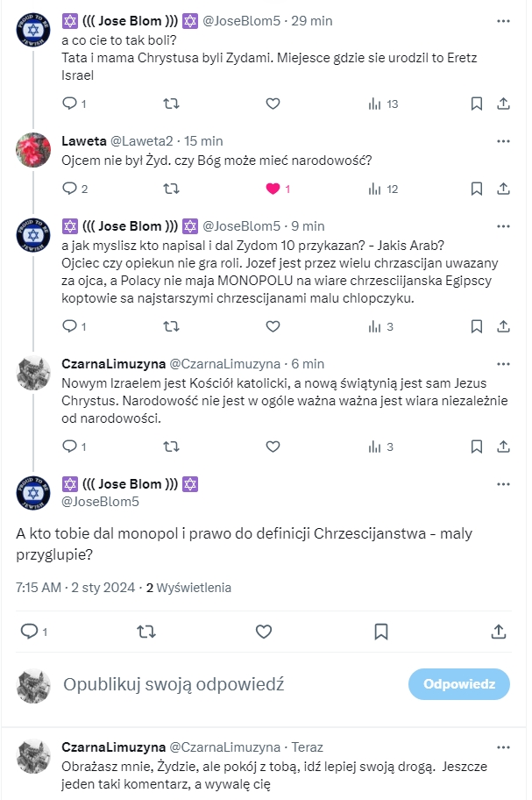Bookmark the main tweet posted 7:15 AM
532x800 pixels.
pos(381,632)
